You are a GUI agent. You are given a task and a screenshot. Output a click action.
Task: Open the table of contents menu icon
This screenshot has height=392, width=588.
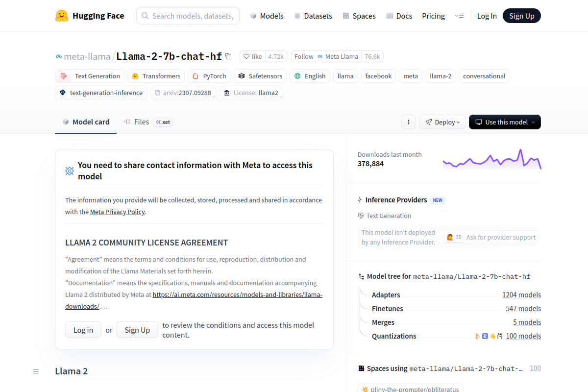point(36,371)
